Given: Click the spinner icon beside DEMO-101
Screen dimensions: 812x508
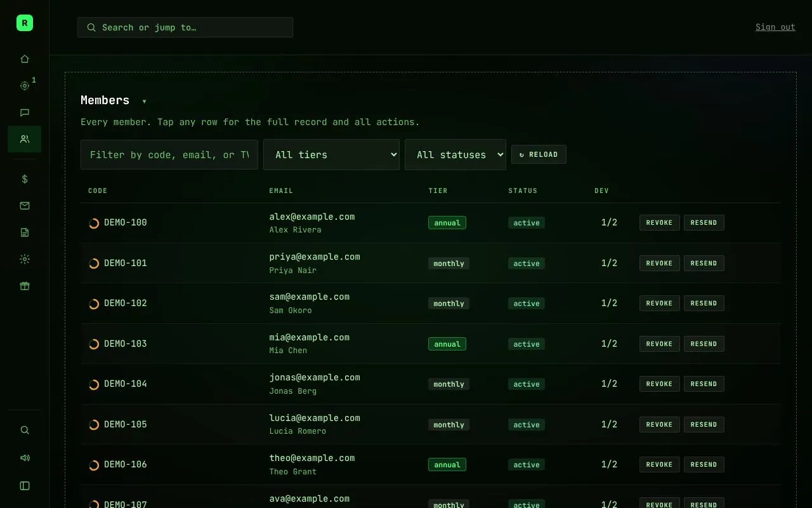Looking at the screenshot, I should [94, 264].
